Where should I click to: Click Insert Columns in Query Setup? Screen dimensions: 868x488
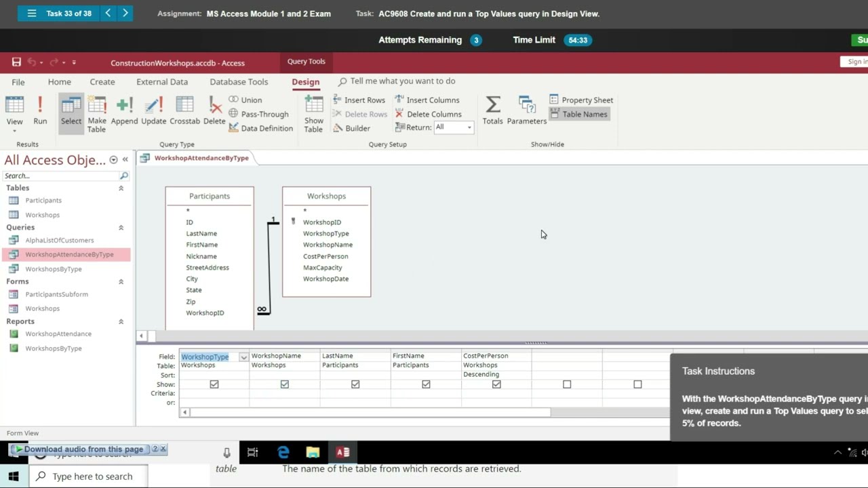click(427, 100)
